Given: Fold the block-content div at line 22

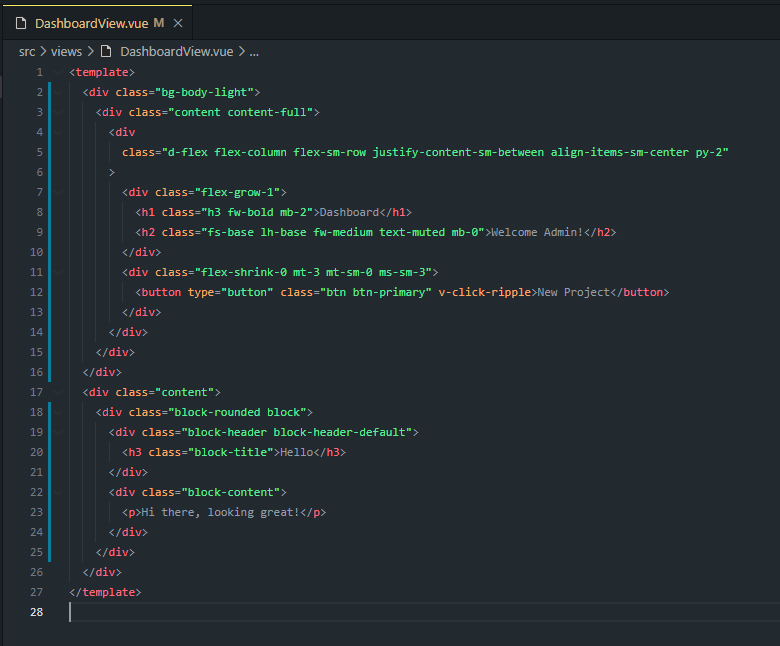Looking at the screenshot, I should 59,492.
